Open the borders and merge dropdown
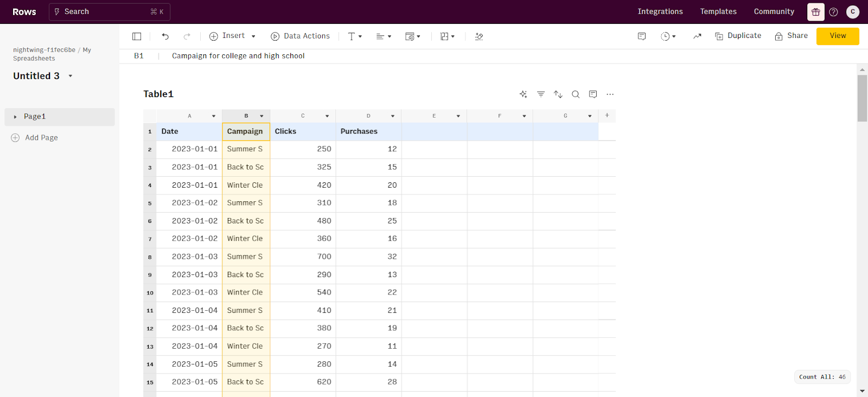The height and width of the screenshot is (397, 868). (448, 36)
